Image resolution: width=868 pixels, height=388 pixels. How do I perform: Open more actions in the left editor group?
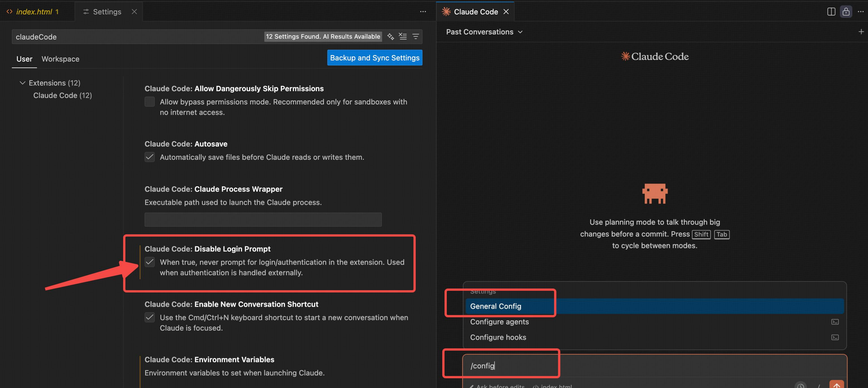[x=423, y=12]
